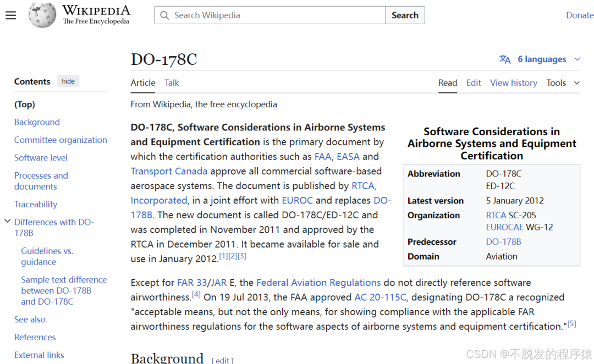Open the JAR link

pos(218,283)
